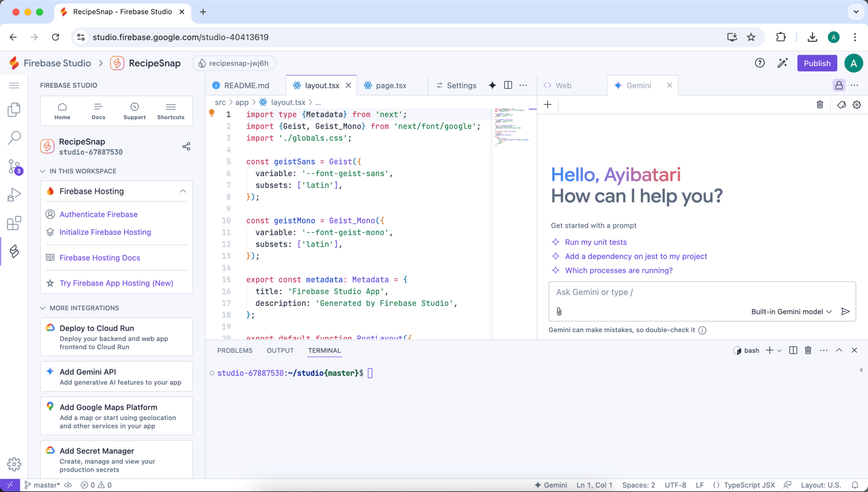Toggle the hamburger menu at top left
The width and height of the screenshot is (868, 492).
coord(14,85)
